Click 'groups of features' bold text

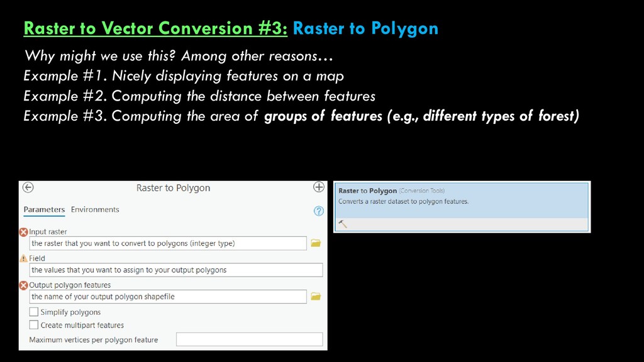323,116
